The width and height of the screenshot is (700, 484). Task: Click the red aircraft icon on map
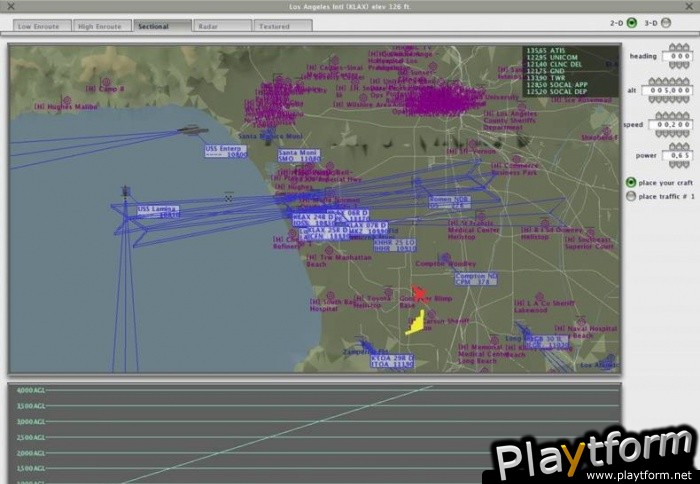(419, 293)
